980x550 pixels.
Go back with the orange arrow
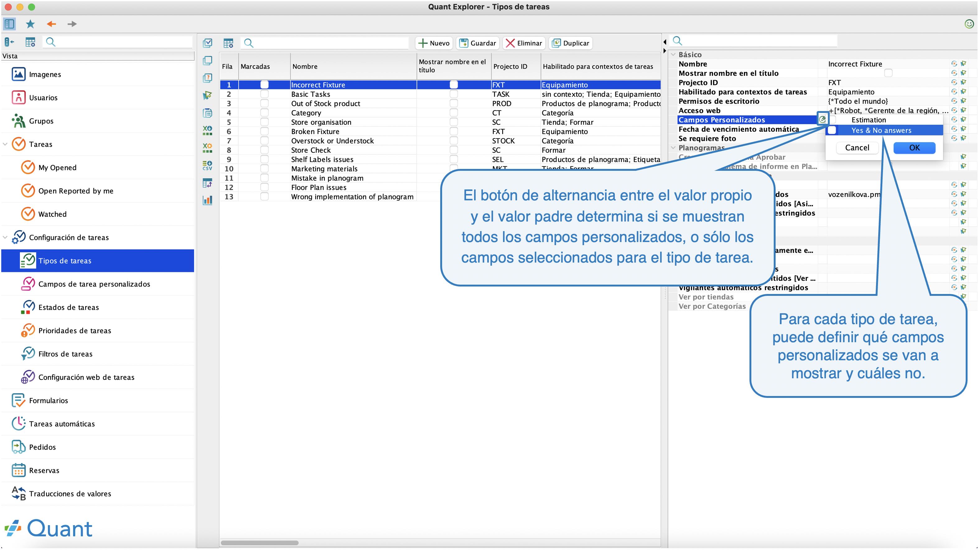(51, 24)
